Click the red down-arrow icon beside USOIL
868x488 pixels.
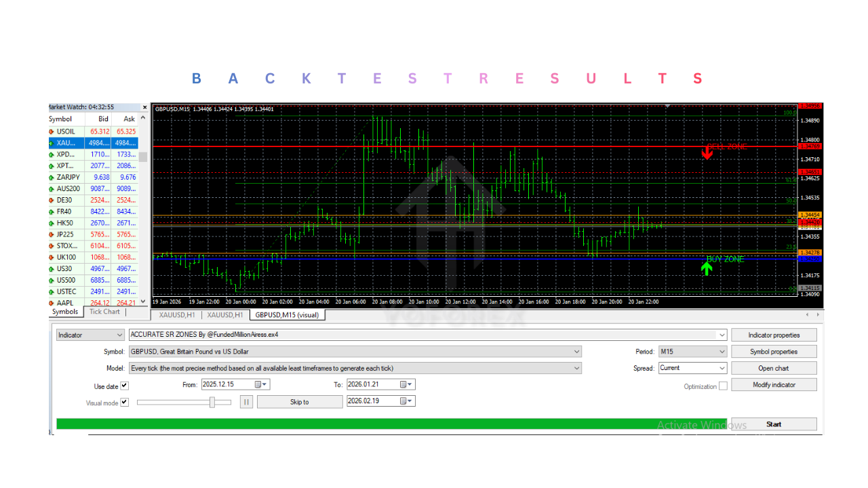click(x=52, y=131)
